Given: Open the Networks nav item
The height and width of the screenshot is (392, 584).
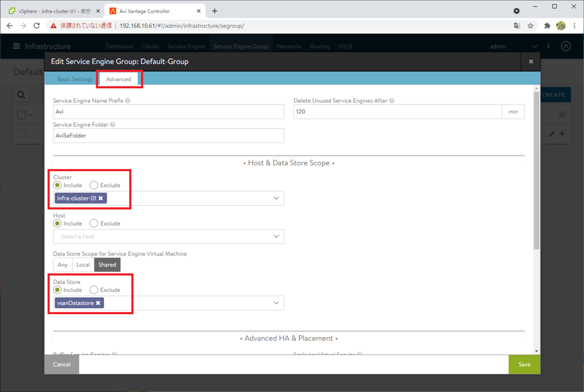Looking at the screenshot, I should click(289, 46).
